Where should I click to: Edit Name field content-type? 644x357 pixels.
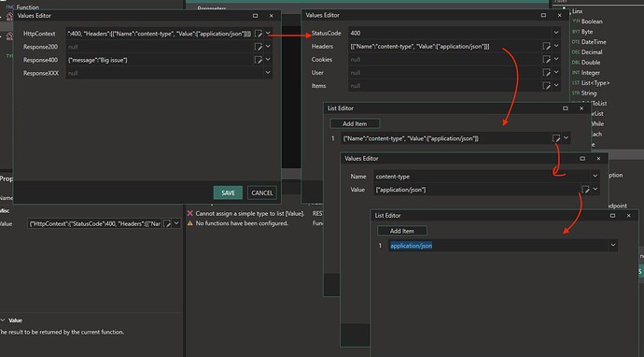pos(482,177)
